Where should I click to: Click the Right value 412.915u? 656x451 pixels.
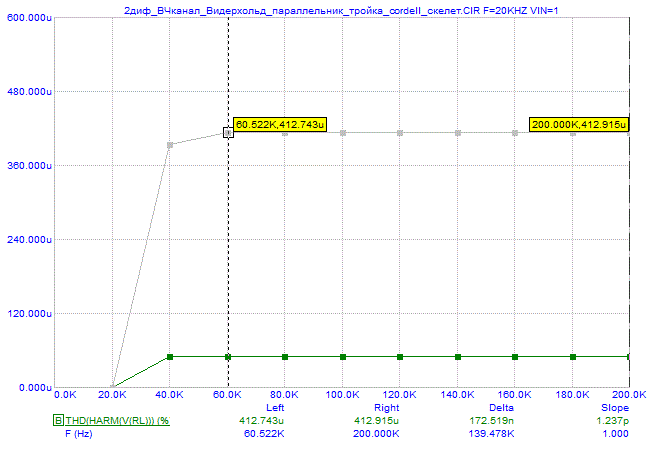click(377, 420)
